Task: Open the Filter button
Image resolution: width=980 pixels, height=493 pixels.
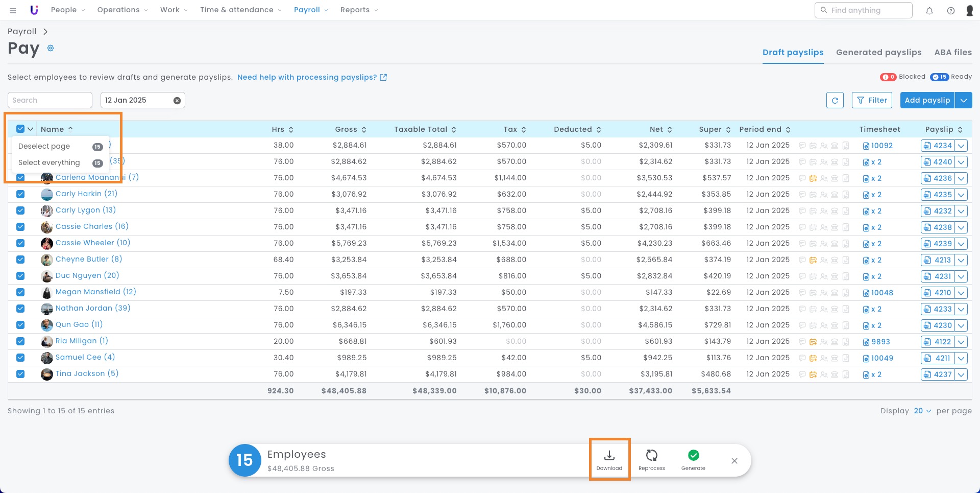Action: [x=872, y=100]
